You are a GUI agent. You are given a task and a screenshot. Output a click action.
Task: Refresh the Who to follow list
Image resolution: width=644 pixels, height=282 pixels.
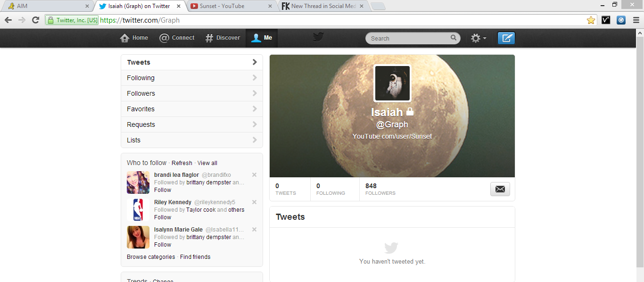pos(182,163)
